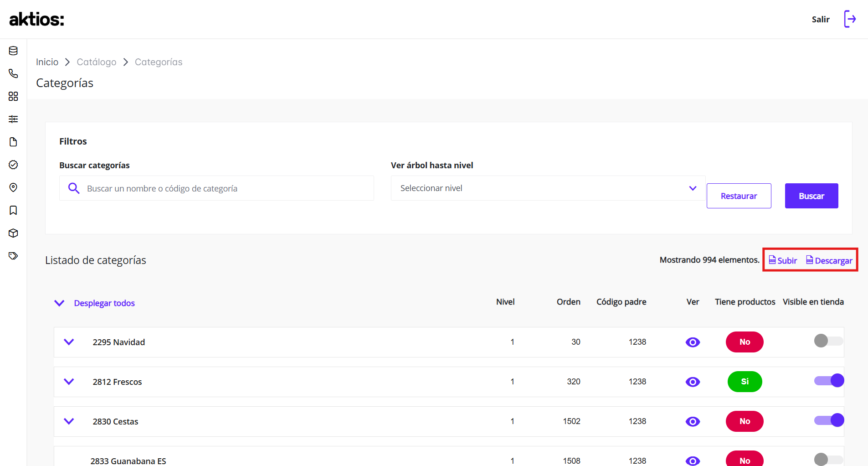Viewport: 868px width, 466px height.
Task: Click the Sí badge for 2812 Frescos
Action: [745, 382]
